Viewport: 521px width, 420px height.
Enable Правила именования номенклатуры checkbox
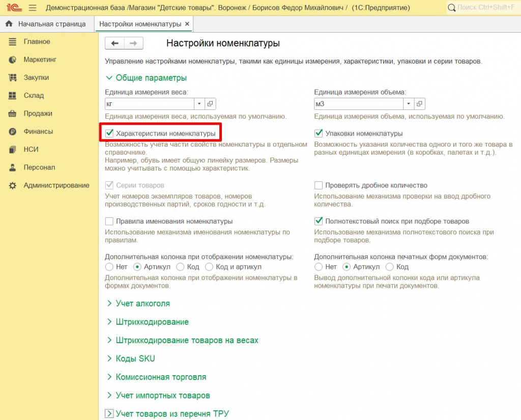coord(109,221)
